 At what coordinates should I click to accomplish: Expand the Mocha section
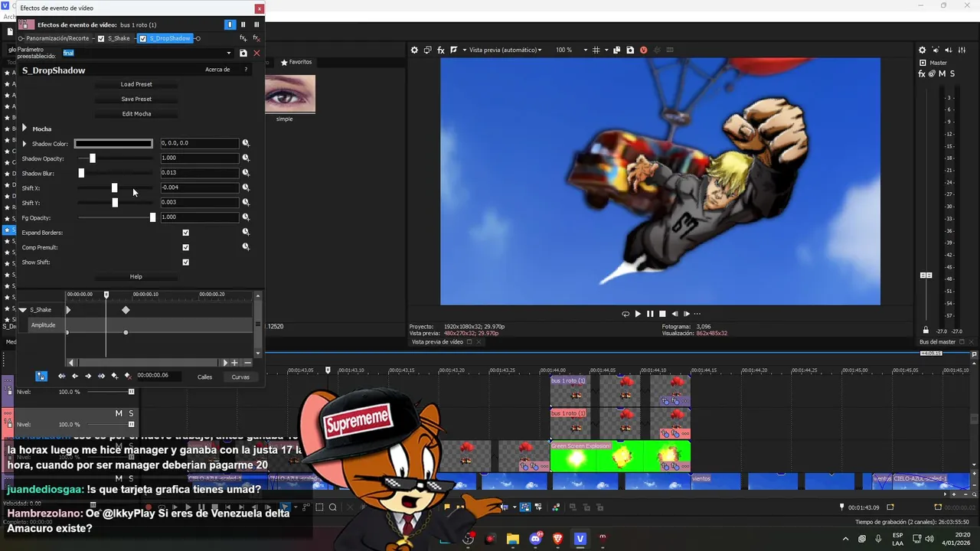[24, 129]
